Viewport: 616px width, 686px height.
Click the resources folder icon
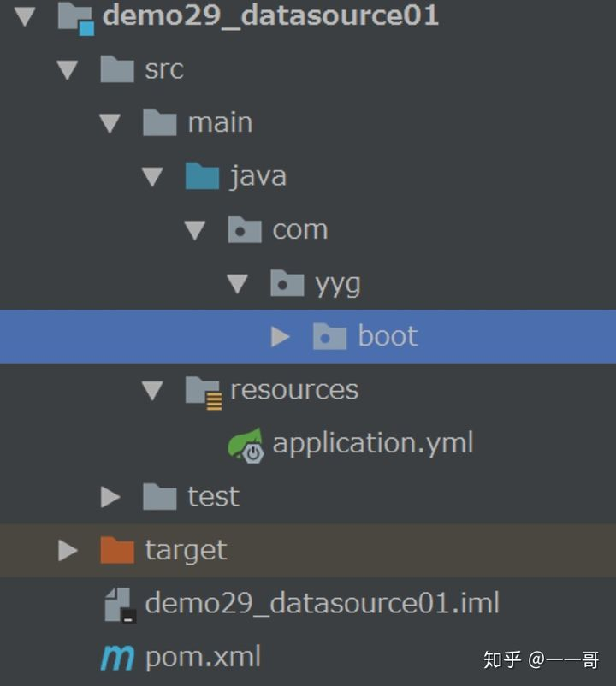tap(204, 392)
